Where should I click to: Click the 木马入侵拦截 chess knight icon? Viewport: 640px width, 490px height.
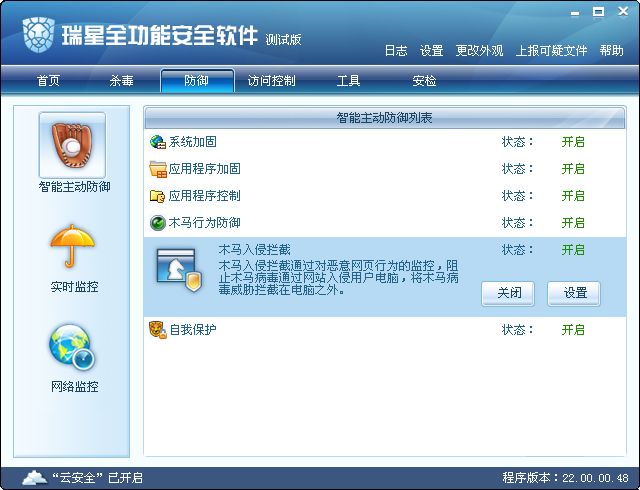click(179, 270)
